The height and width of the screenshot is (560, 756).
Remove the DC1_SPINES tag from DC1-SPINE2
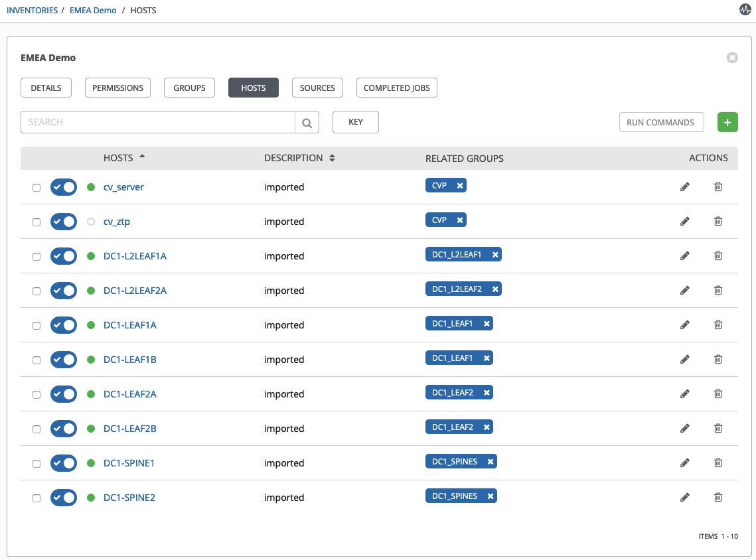[490, 496]
